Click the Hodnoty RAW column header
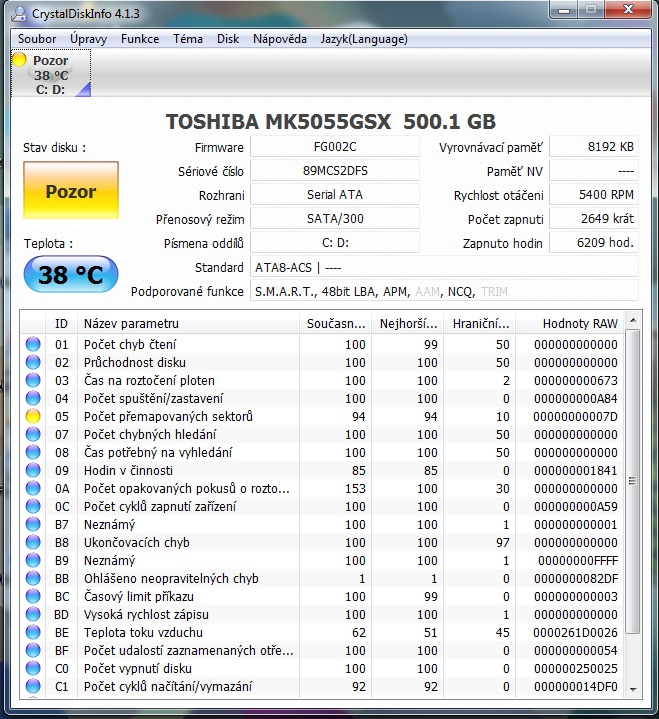This screenshot has width=659, height=719. click(x=570, y=323)
